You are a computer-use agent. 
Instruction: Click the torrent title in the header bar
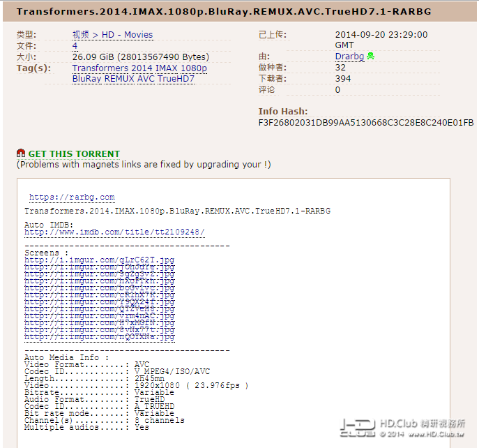click(224, 12)
